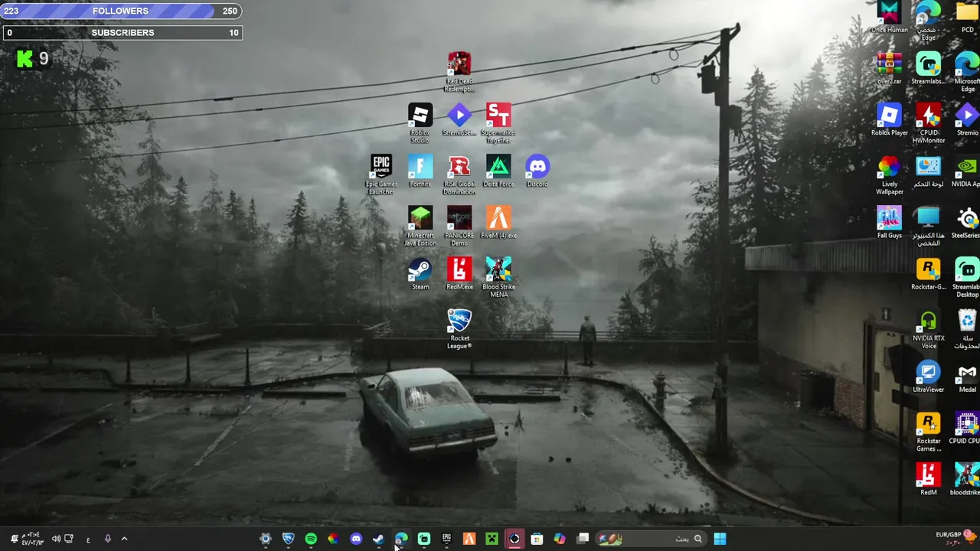Open the PCD folder on the desktop

coord(968,17)
